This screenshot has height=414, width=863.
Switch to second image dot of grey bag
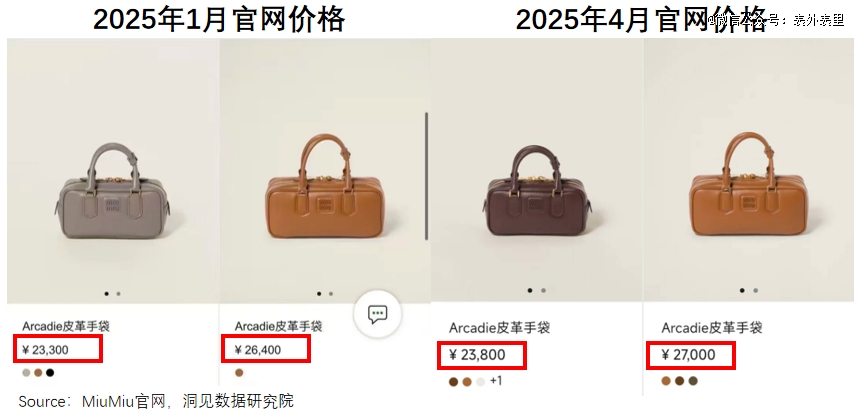point(118,294)
